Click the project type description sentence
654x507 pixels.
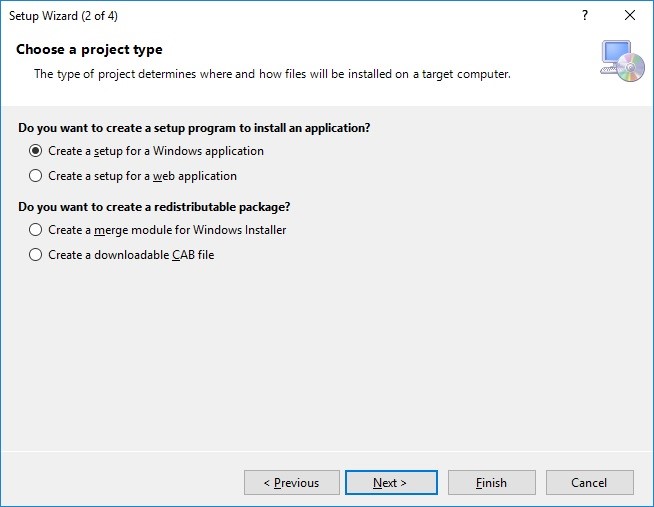(272, 74)
